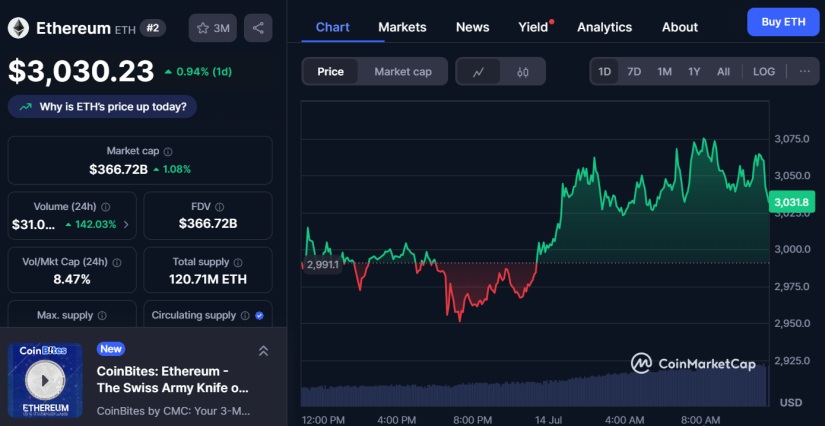Viewport: 825px width, 426px height.
Task: Select the 1M time range
Action: [x=665, y=72]
